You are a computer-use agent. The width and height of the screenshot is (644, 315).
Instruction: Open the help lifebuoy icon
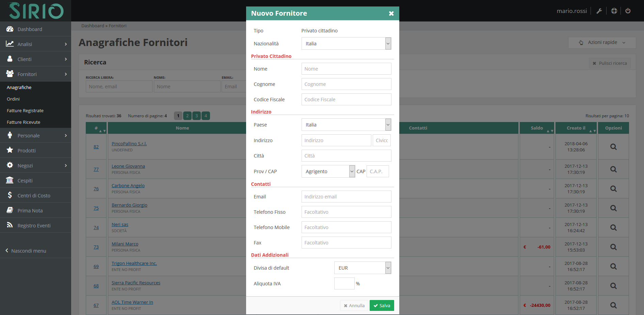click(614, 11)
